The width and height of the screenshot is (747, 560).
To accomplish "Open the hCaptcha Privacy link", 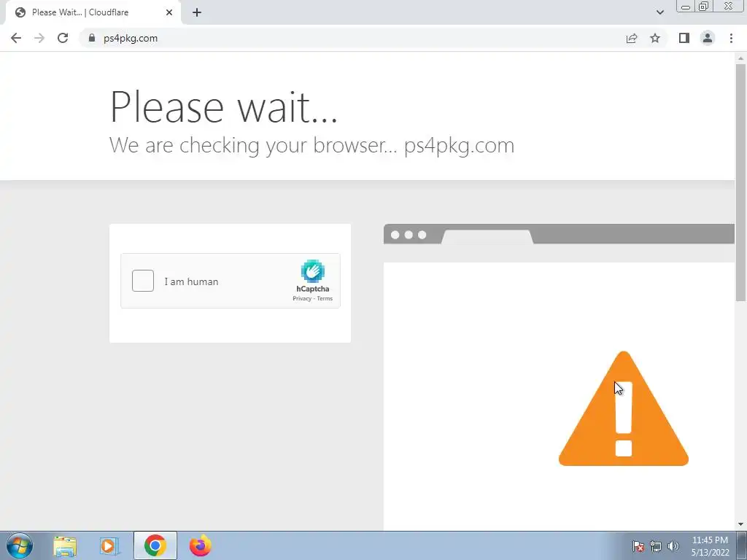I will (302, 298).
